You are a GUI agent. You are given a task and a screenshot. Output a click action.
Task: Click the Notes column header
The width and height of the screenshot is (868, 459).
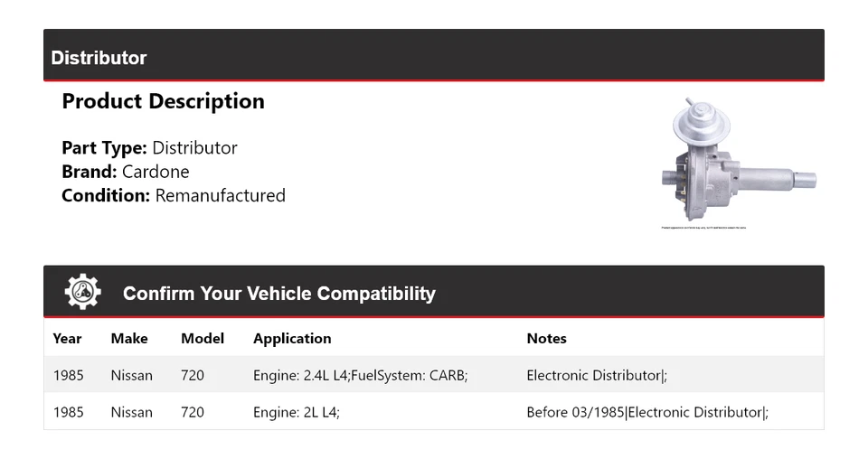pyautogui.click(x=546, y=339)
